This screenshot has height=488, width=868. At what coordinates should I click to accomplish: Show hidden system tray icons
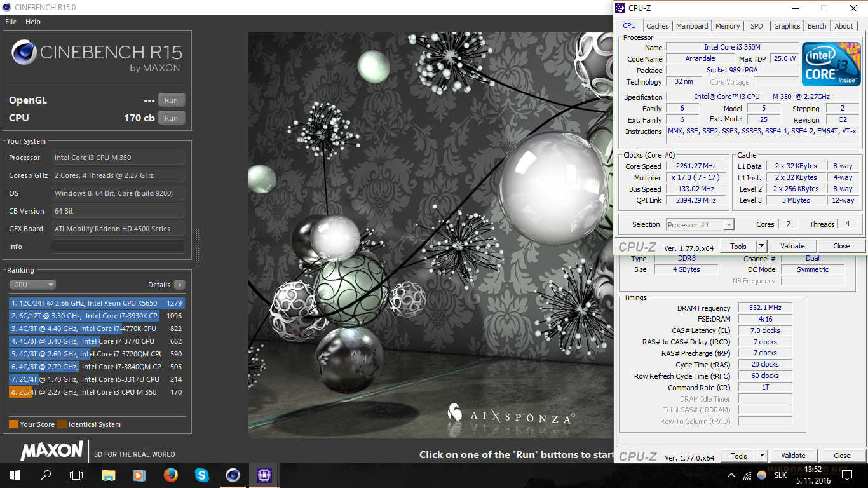click(731, 475)
